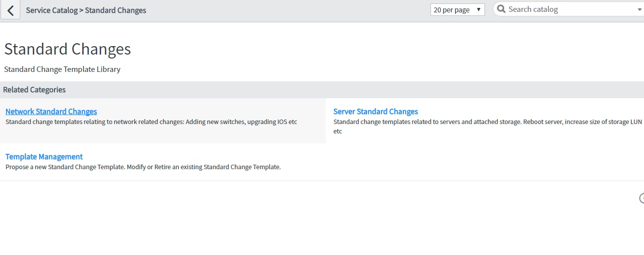The width and height of the screenshot is (644, 255).
Task: Click the partial circular icon at right edge
Action: [642, 198]
